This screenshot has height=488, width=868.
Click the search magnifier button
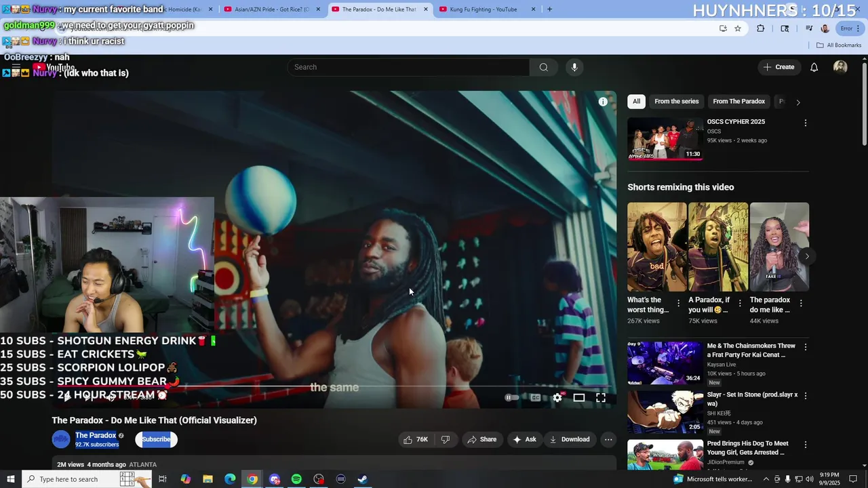543,67
